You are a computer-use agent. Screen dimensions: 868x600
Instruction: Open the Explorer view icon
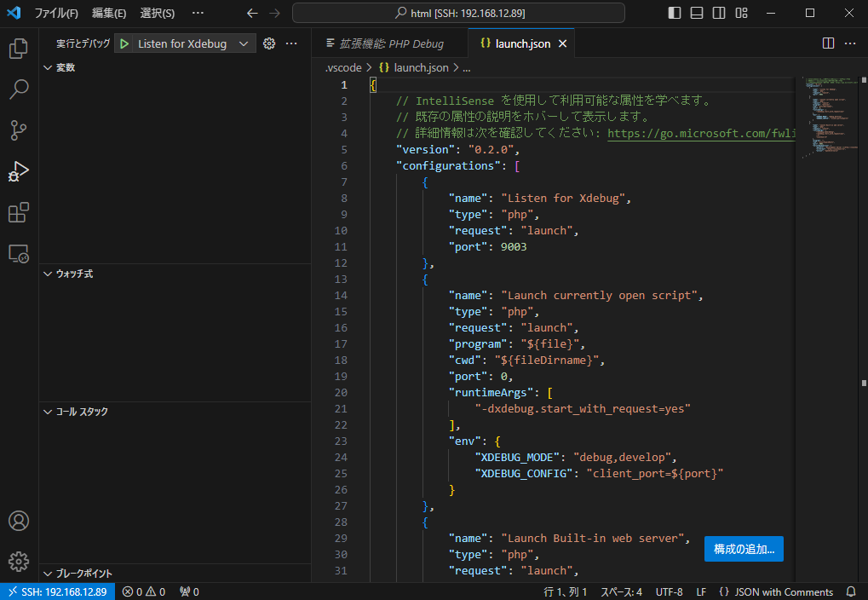19,49
